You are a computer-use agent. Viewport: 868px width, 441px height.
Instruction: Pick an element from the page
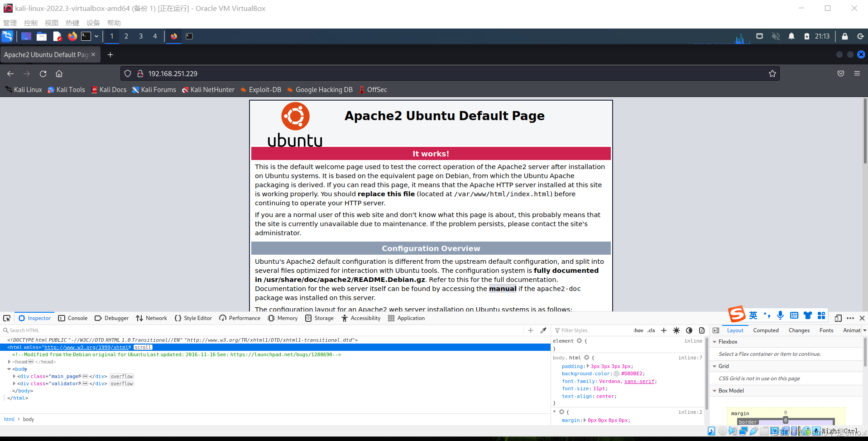coord(7,318)
